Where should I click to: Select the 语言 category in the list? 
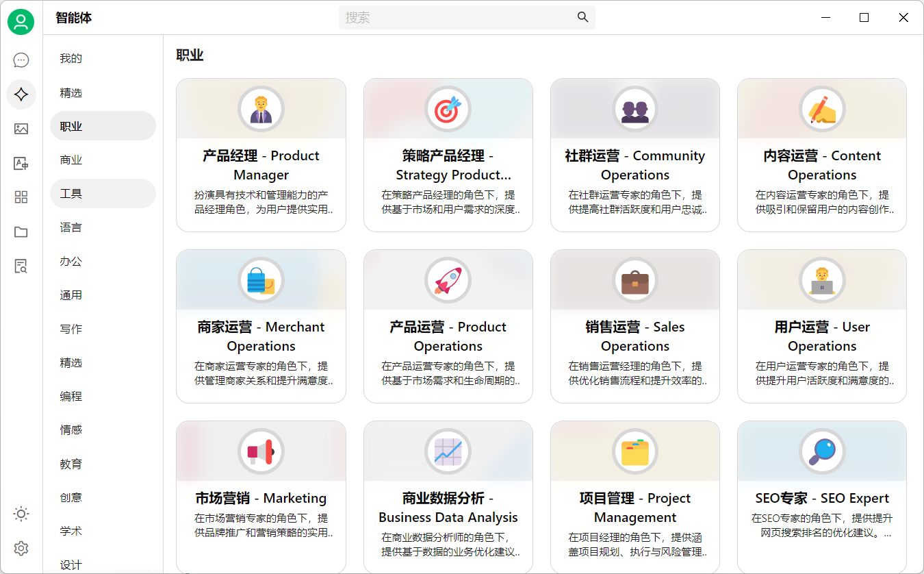point(70,227)
